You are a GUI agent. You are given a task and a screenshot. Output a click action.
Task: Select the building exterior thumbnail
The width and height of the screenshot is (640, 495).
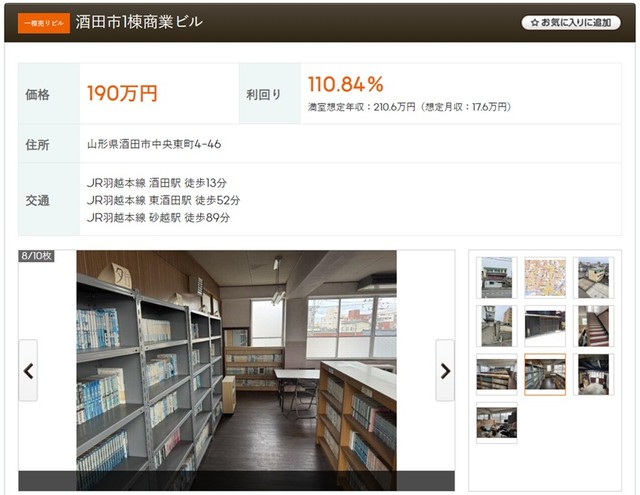496,277
